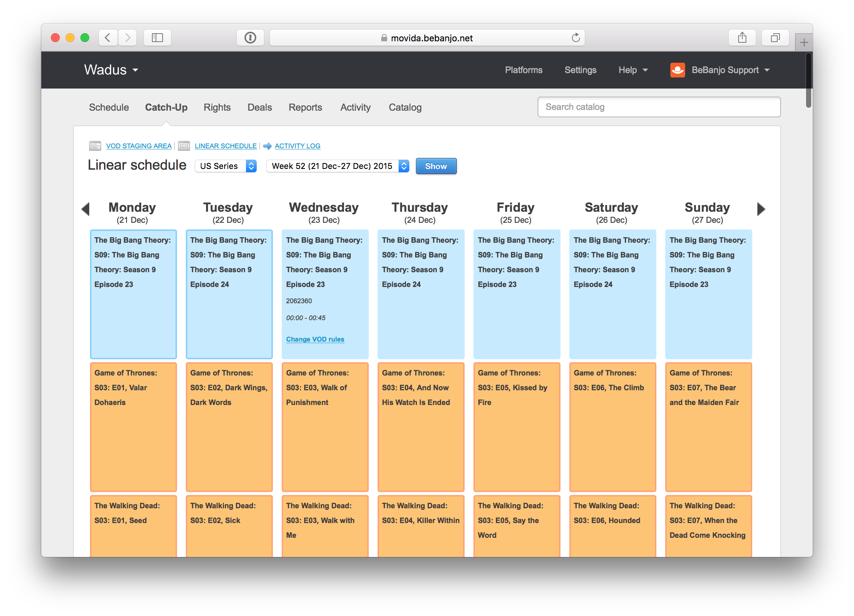This screenshot has height=616, width=854.
Task: Select Monday's Big Bang Theory Episode 23 block
Action: (133, 294)
